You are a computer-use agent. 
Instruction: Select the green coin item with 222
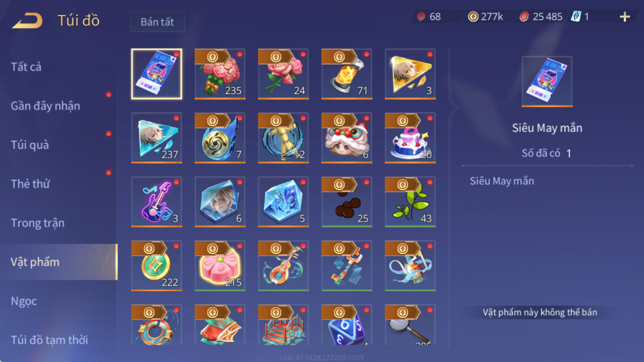[157, 266]
